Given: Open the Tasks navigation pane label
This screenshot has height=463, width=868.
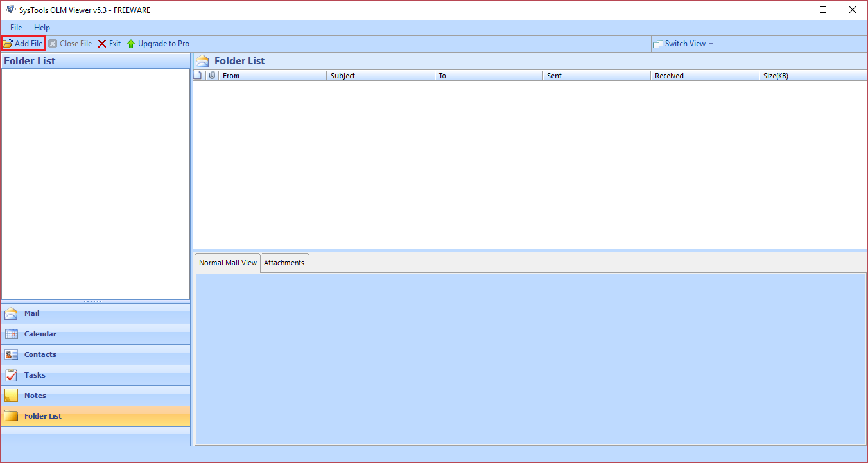Looking at the screenshot, I should 35,375.
